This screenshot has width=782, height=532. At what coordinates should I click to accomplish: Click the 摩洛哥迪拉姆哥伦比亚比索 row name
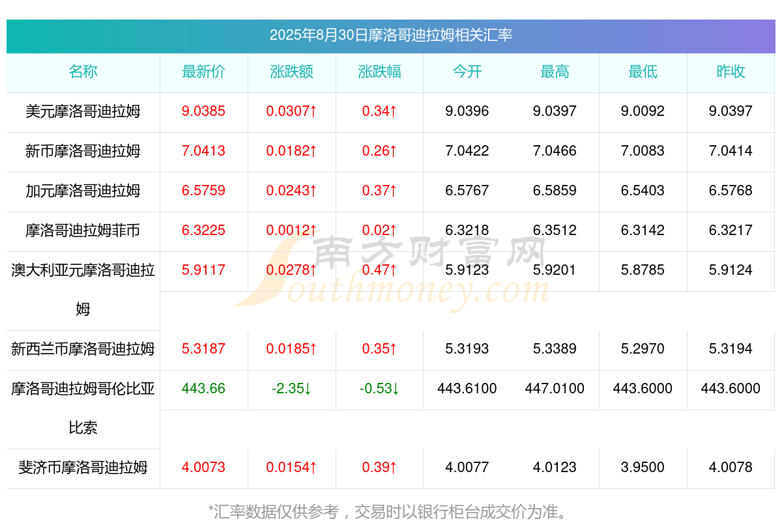[x=83, y=408]
